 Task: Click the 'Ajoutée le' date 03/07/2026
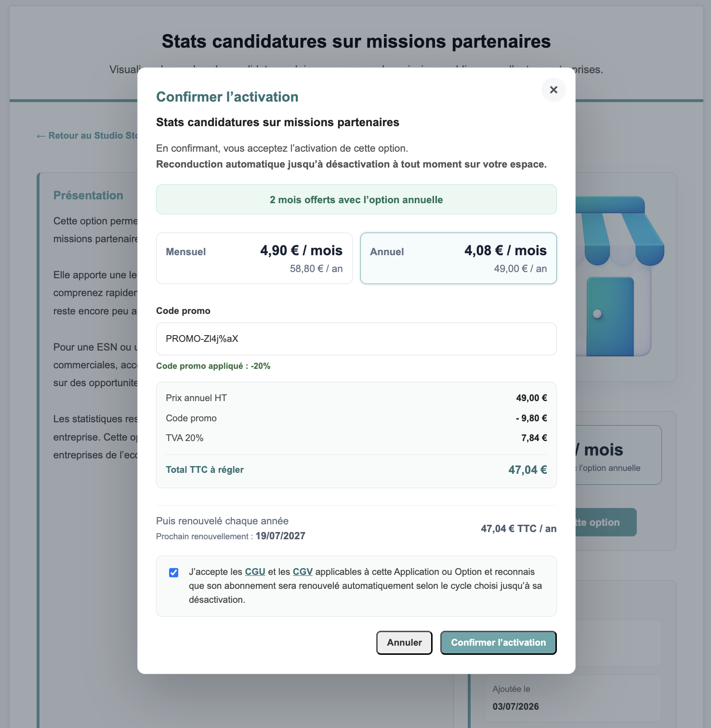pos(516,706)
